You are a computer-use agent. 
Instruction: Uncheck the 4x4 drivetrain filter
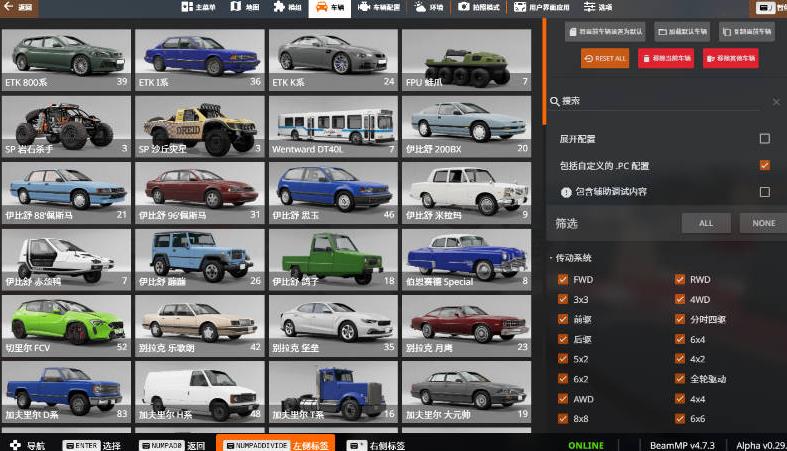point(680,399)
